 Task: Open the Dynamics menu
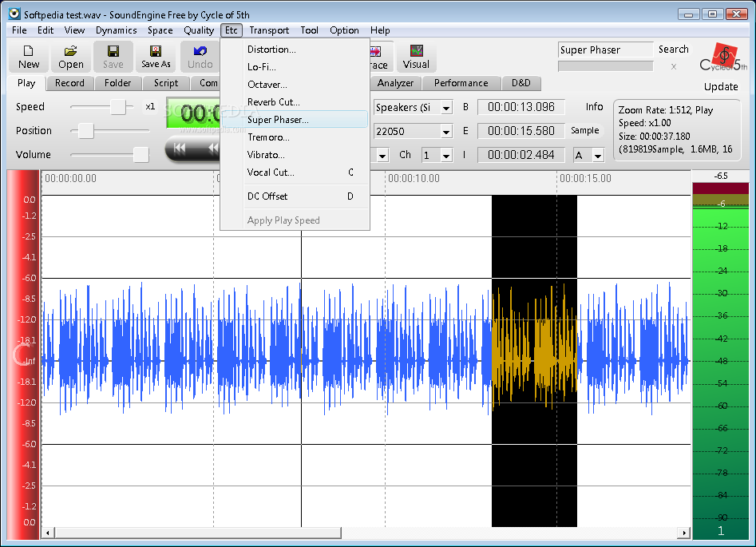117,30
